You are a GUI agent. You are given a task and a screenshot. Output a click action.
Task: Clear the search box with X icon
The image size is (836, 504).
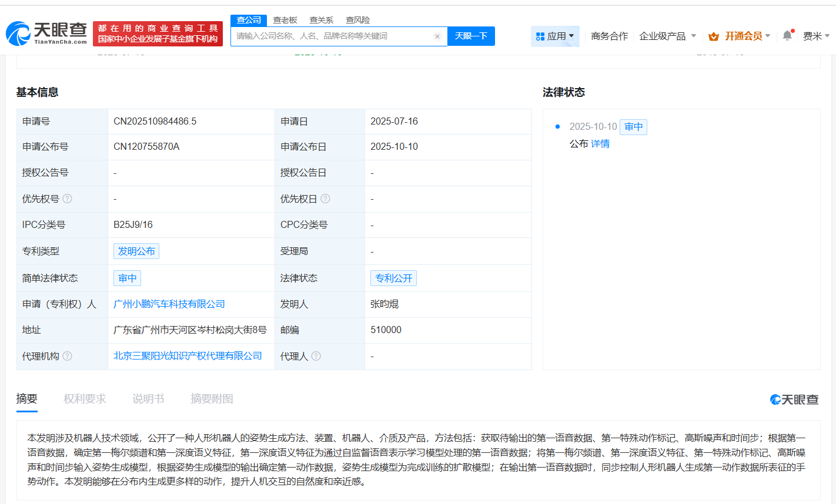click(x=437, y=36)
